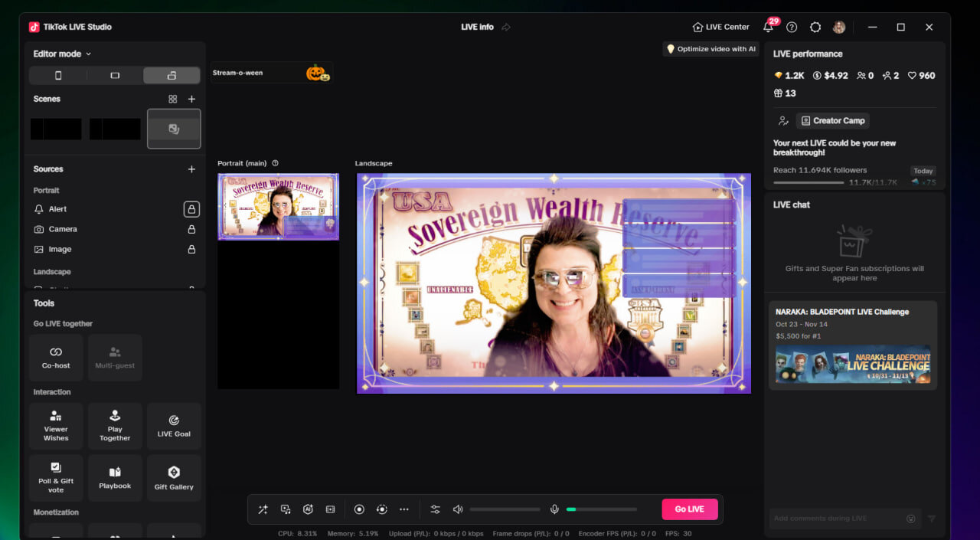Select the second scene thumbnail

click(115, 129)
